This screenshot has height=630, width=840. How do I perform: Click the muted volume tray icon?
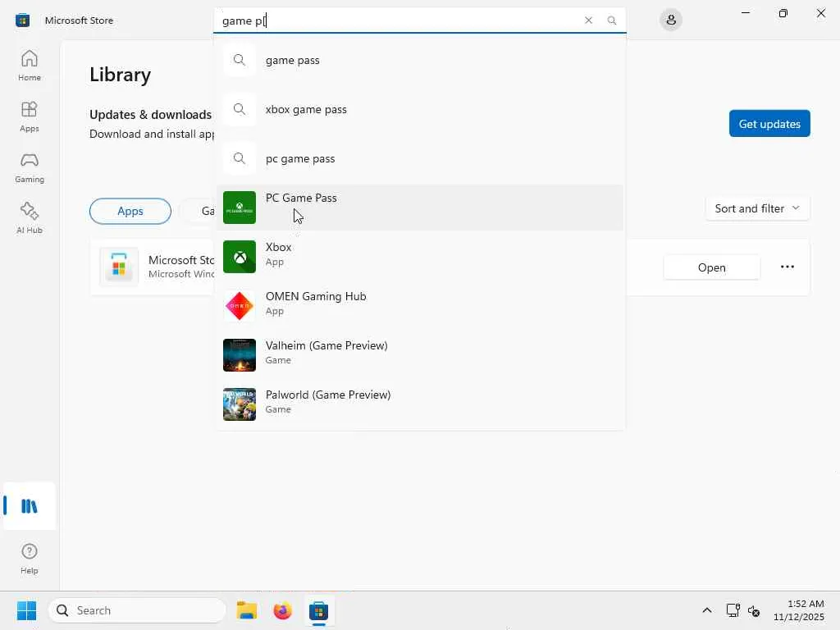pos(753,610)
